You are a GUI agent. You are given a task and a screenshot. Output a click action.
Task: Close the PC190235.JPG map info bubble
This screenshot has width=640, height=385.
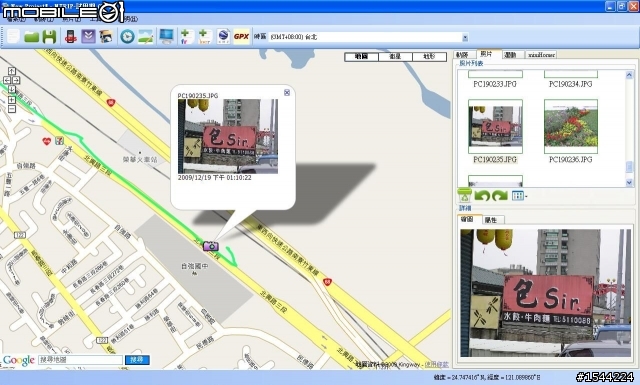point(287,93)
